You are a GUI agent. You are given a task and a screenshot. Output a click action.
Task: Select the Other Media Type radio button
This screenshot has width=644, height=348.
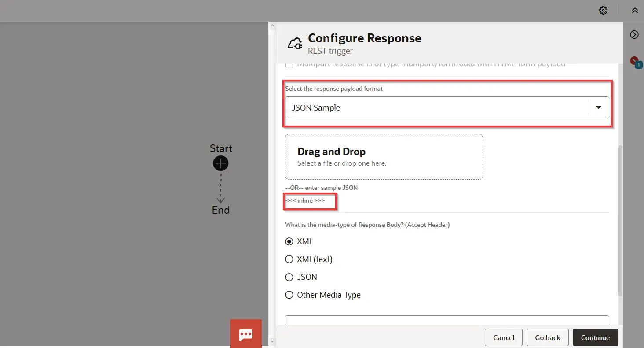(289, 295)
